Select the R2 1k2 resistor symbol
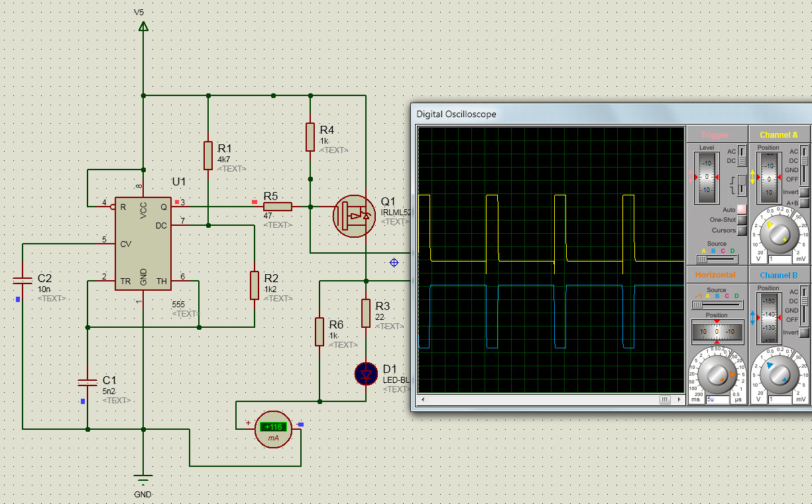Image resolution: width=812 pixels, height=504 pixels. [x=254, y=285]
